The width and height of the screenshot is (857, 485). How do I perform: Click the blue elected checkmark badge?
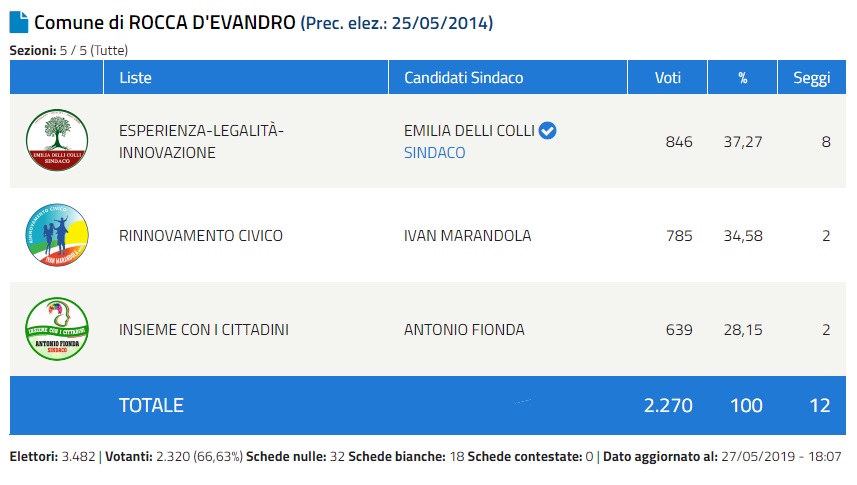click(x=547, y=131)
